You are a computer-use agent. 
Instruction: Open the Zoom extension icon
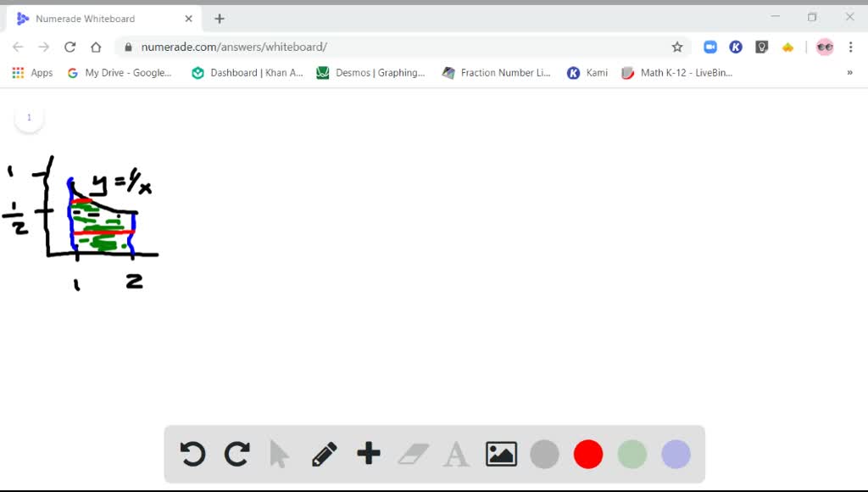pos(709,47)
